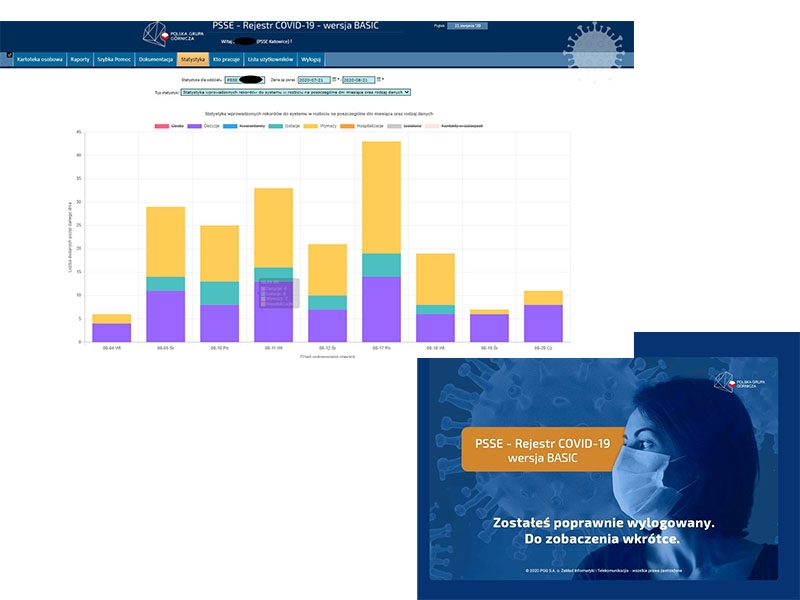
Task: Open the Kartoteka osobowa tab
Action: 40,60
